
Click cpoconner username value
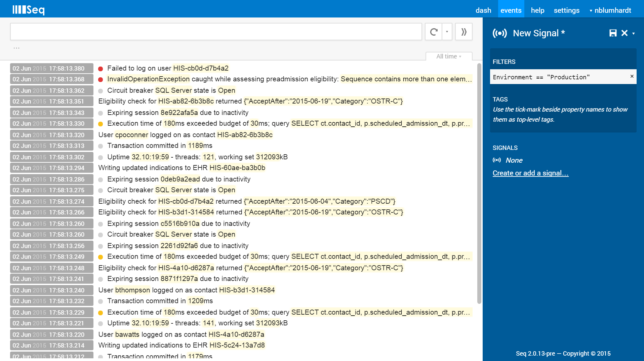tap(131, 135)
